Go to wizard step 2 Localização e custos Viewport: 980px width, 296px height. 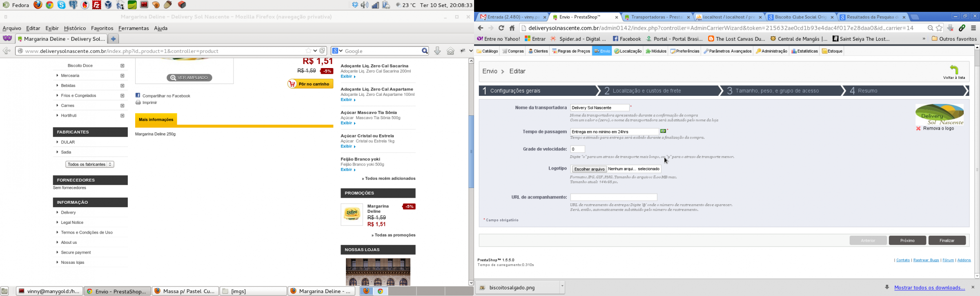(660, 91)
